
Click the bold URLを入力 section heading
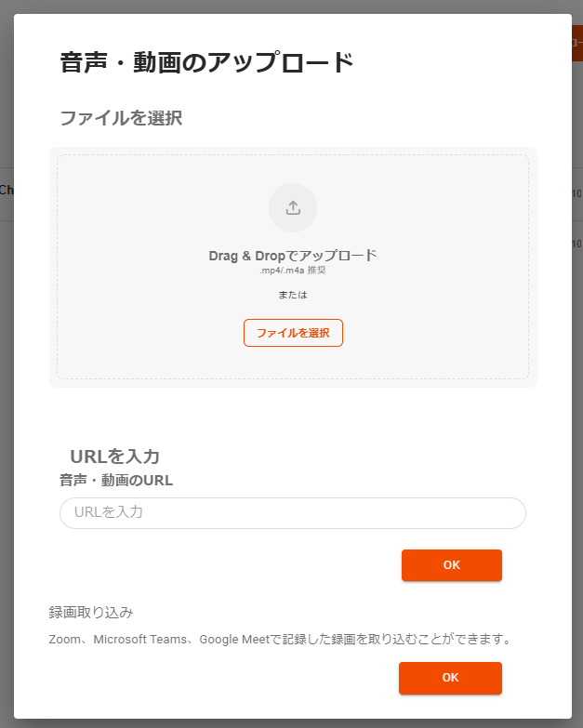click(115, 457)
